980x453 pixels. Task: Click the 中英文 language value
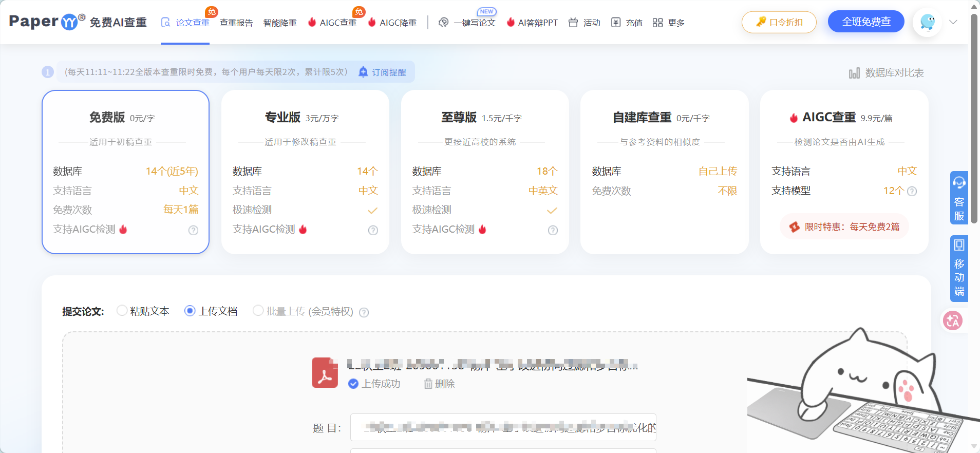[x=543, y=191]
